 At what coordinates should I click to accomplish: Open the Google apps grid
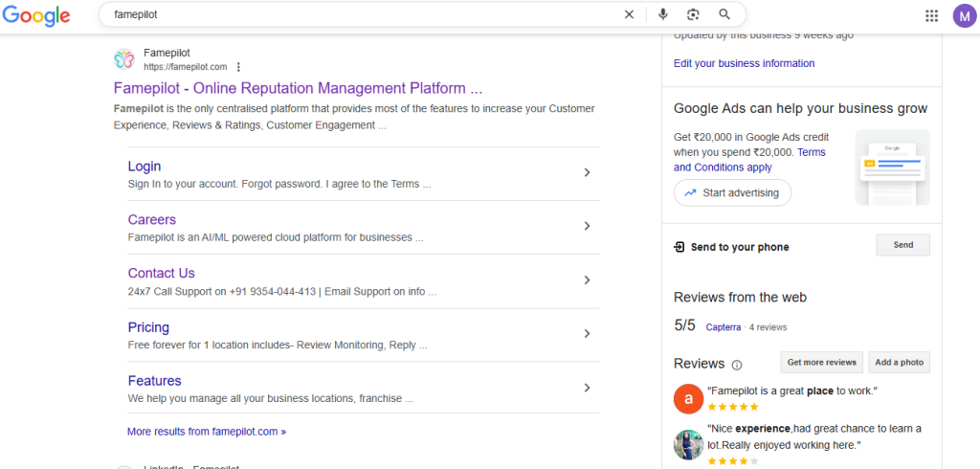[932, 15]
